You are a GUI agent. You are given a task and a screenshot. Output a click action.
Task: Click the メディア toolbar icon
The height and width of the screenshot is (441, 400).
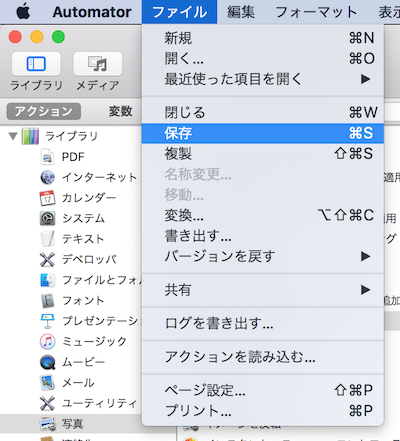(98, 64)
